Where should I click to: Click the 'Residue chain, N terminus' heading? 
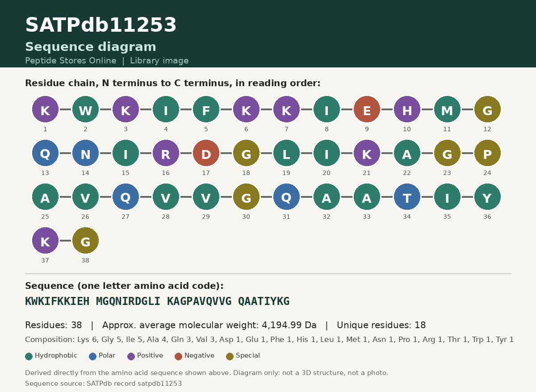tap(173, 83)
